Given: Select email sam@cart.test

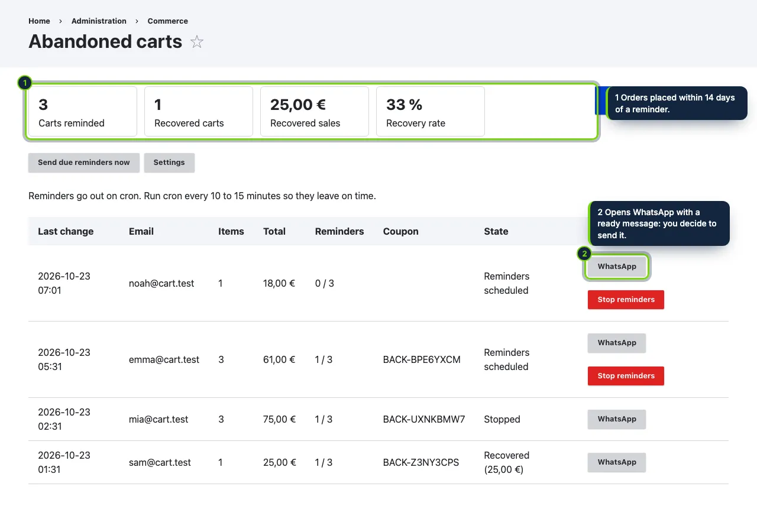Looking at the screenshot, I should (x=160, y=462).
